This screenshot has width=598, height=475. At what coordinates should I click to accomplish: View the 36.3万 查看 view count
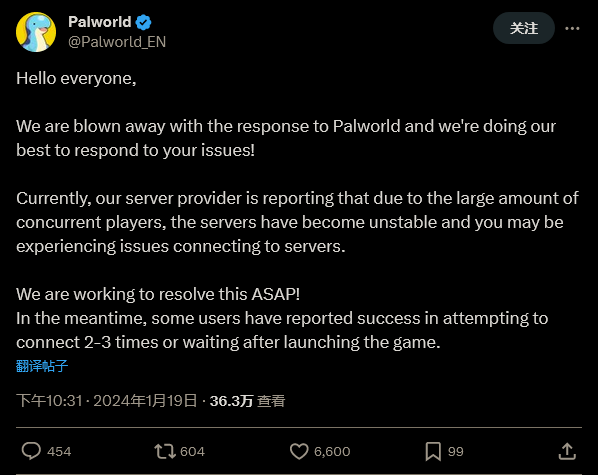248,401
